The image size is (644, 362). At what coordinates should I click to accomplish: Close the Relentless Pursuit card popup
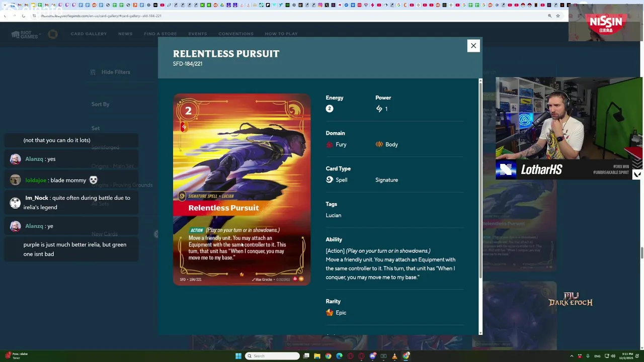473,46
